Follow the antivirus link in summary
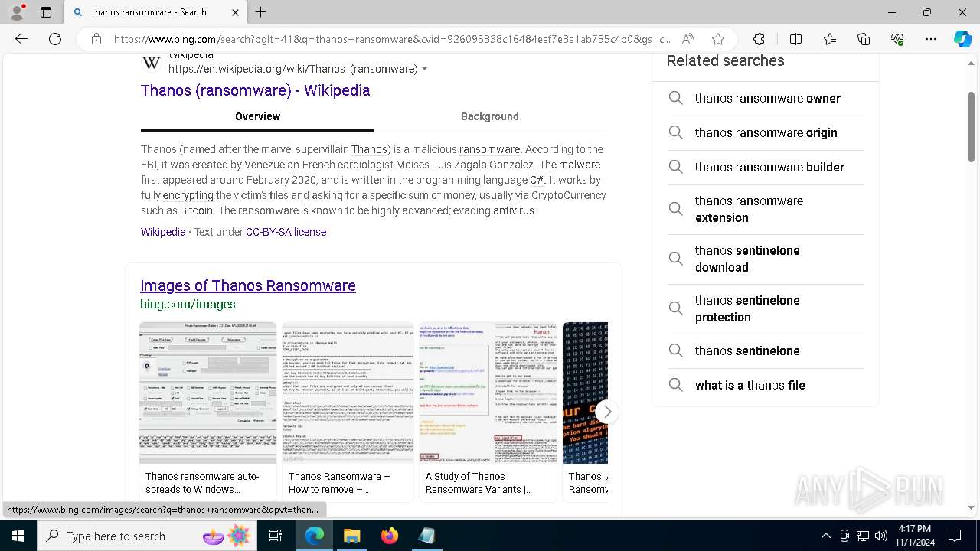The image size is (980, 551). click(513, 210)
